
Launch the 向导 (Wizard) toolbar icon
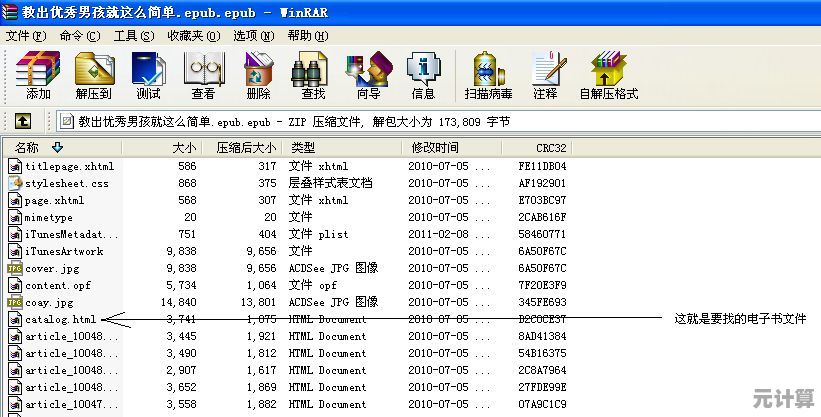tap(368, 76)
